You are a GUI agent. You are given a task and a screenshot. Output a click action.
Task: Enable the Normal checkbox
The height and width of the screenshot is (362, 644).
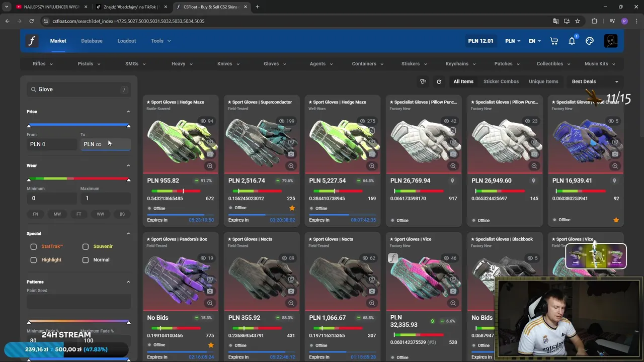pos(86,260)
